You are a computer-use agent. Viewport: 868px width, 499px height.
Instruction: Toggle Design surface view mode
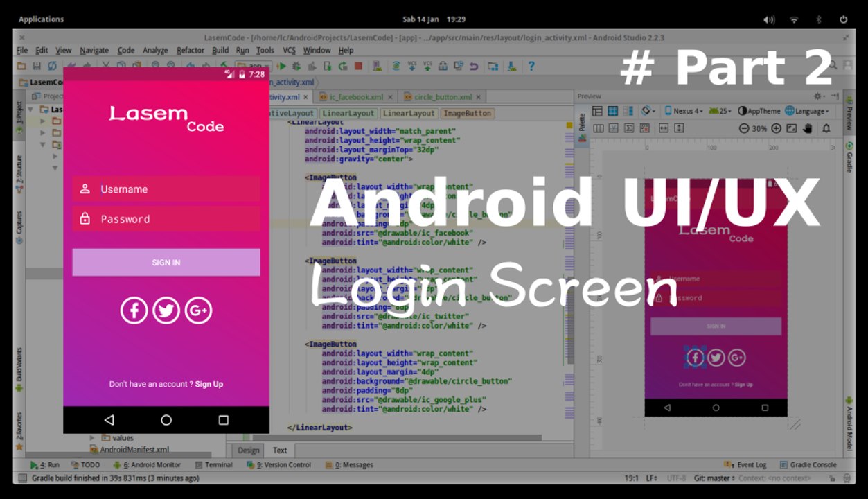[598, 111]
